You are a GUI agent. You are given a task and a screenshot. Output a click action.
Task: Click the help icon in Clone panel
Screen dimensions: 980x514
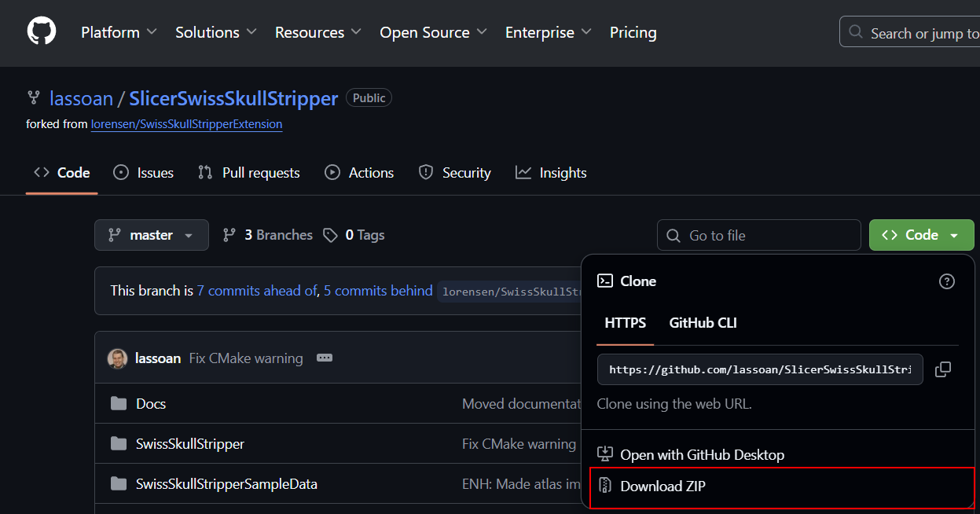(x=947, y=281)
